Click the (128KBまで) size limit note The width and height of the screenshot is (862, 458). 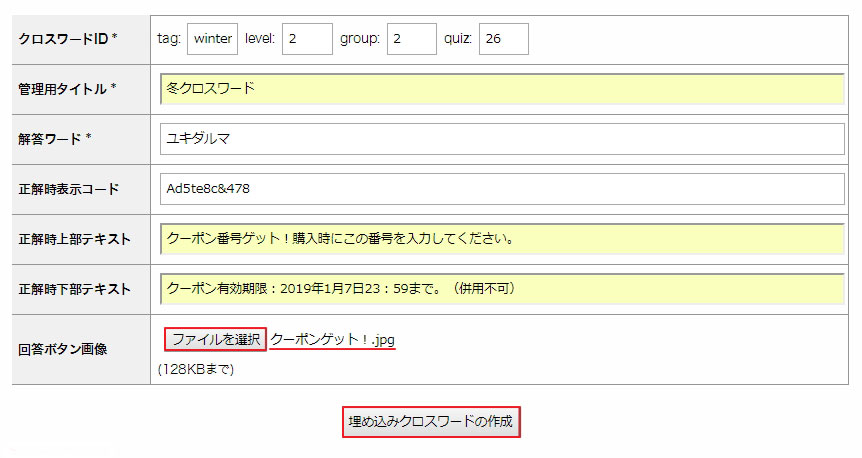(196, 369)
